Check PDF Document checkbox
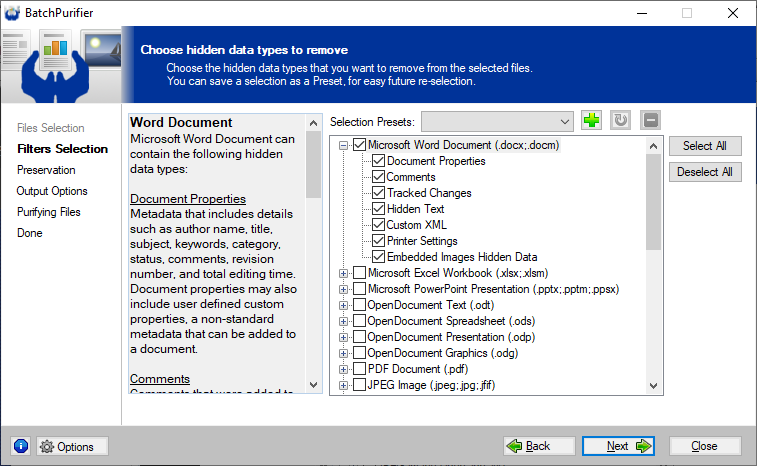This screenshot has height=466, width=757. click(359, 369)
